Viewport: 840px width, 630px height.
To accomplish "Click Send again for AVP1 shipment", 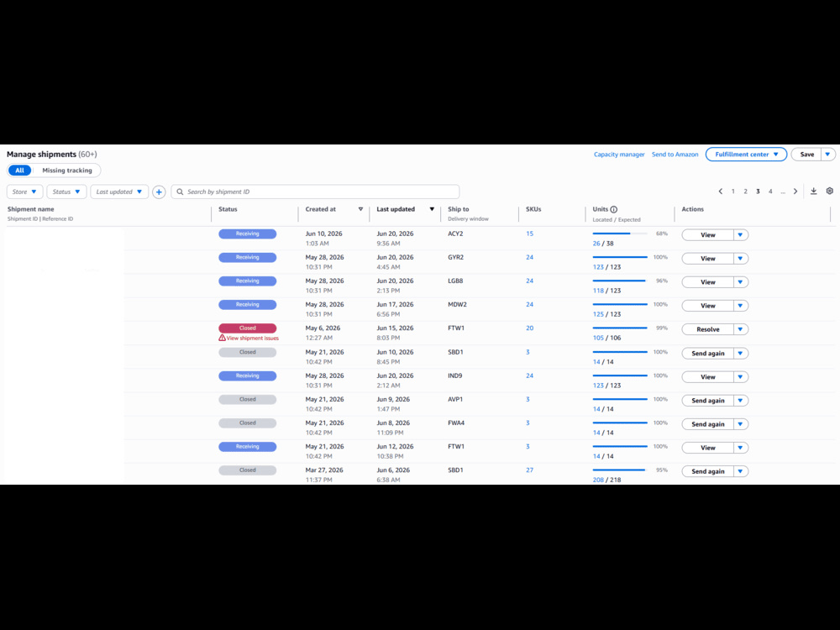I will pos(707,401).
